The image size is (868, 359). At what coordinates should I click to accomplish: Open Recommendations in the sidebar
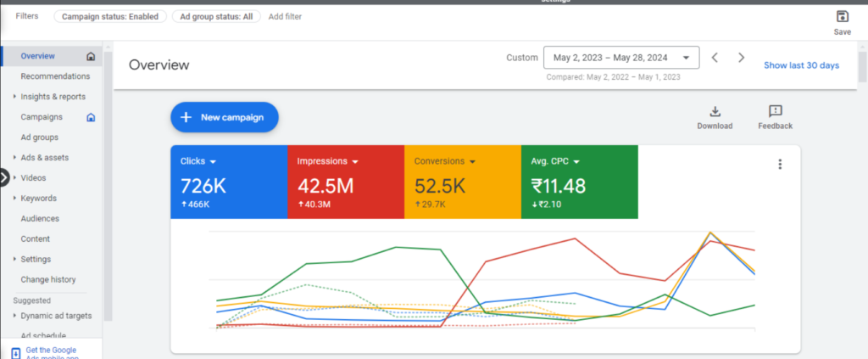point(55,76)
